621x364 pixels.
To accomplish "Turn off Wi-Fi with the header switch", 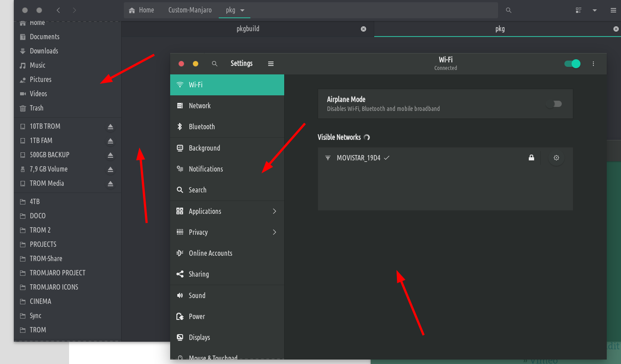I will [x=572, y=63].
